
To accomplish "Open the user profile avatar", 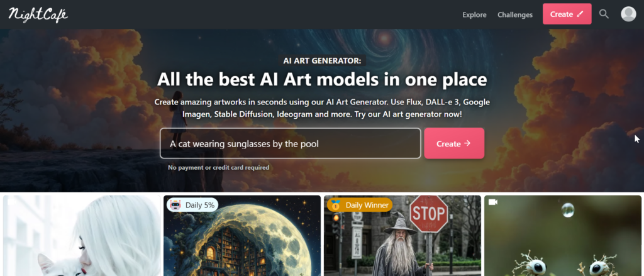I will pos(628,14).
